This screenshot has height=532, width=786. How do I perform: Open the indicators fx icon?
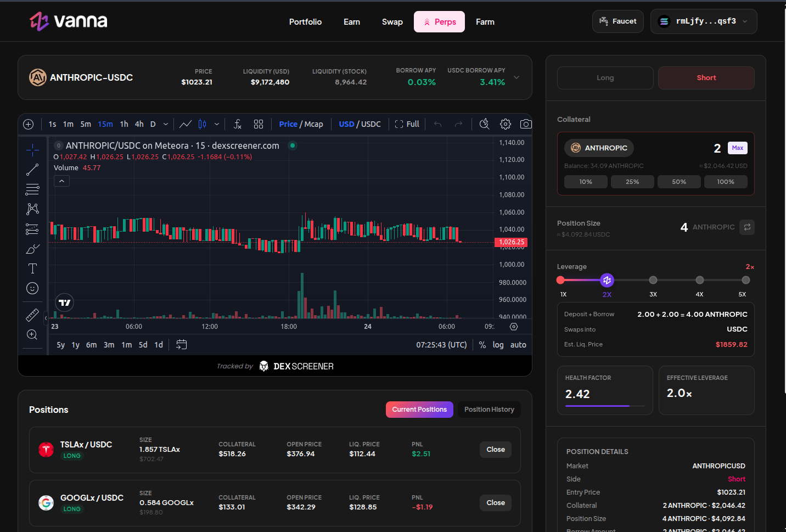(238, 124)
